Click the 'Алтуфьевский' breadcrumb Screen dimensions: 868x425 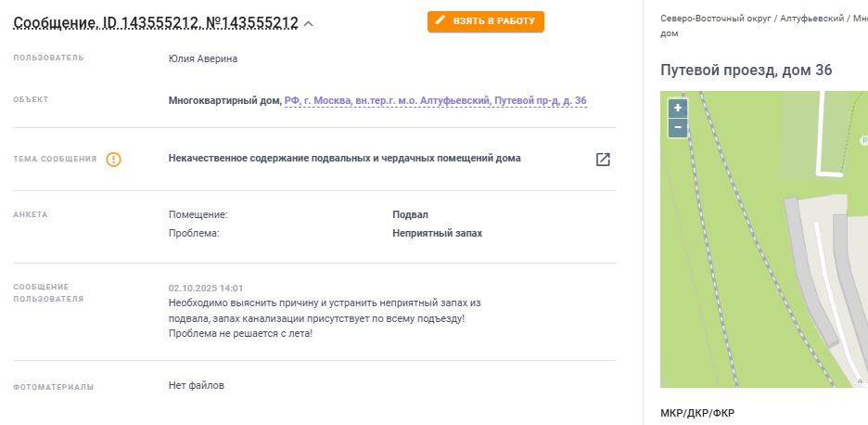click(x=813, y=19)
